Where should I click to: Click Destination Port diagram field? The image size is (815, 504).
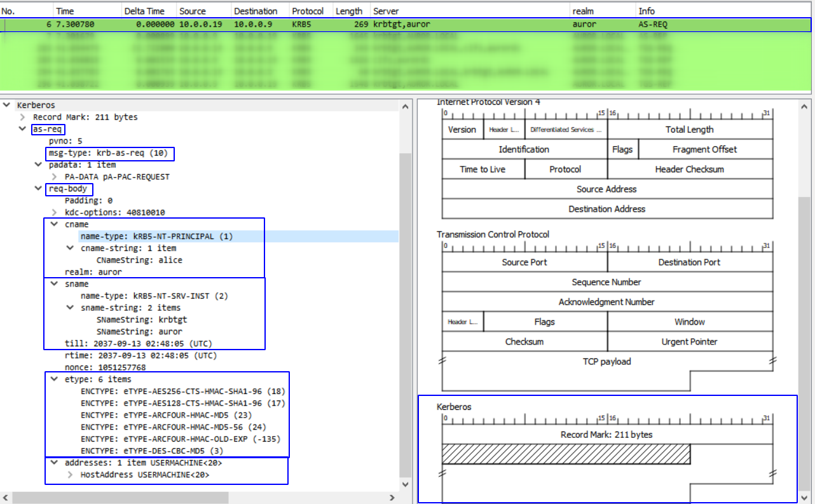click(690, 262)
